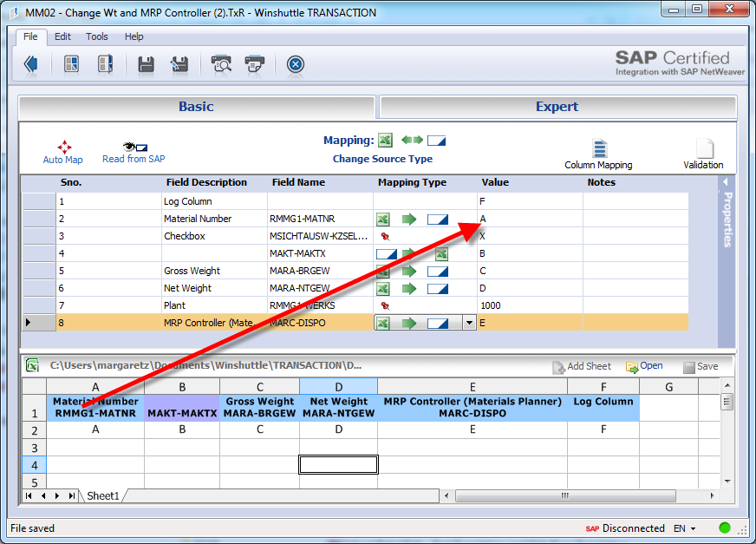Click the Add Sheet button
Image resolution: width=756 pixels, height=544 pixels.
582,367
